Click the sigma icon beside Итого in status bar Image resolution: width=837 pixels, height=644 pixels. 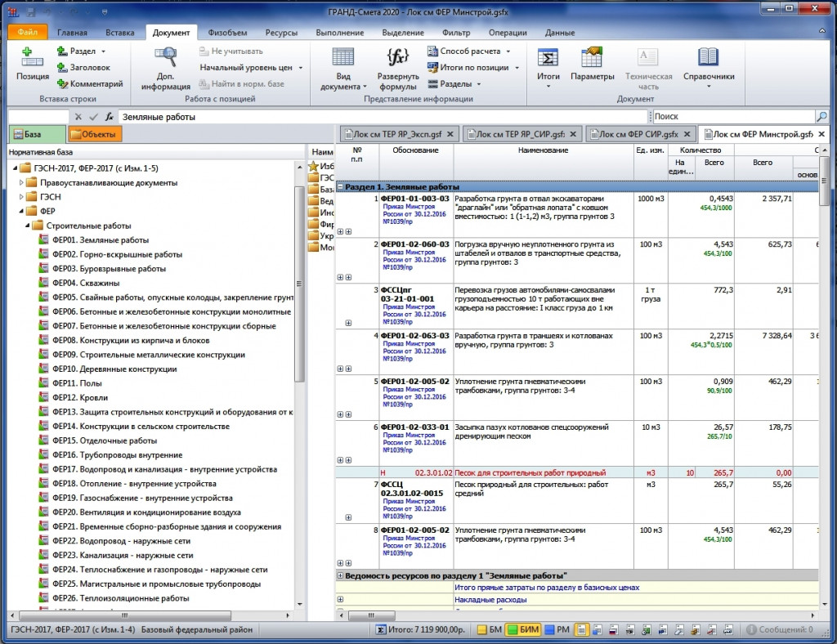coord(380,629)
